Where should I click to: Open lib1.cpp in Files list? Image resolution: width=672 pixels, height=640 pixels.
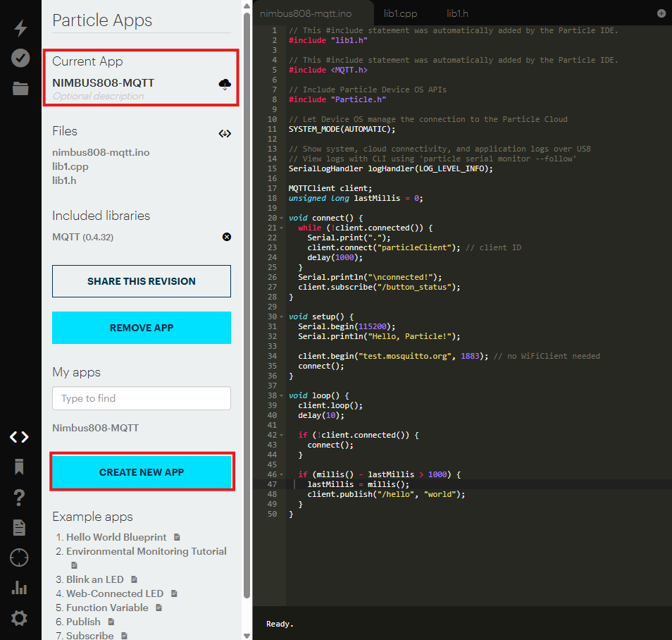(70, 166)
